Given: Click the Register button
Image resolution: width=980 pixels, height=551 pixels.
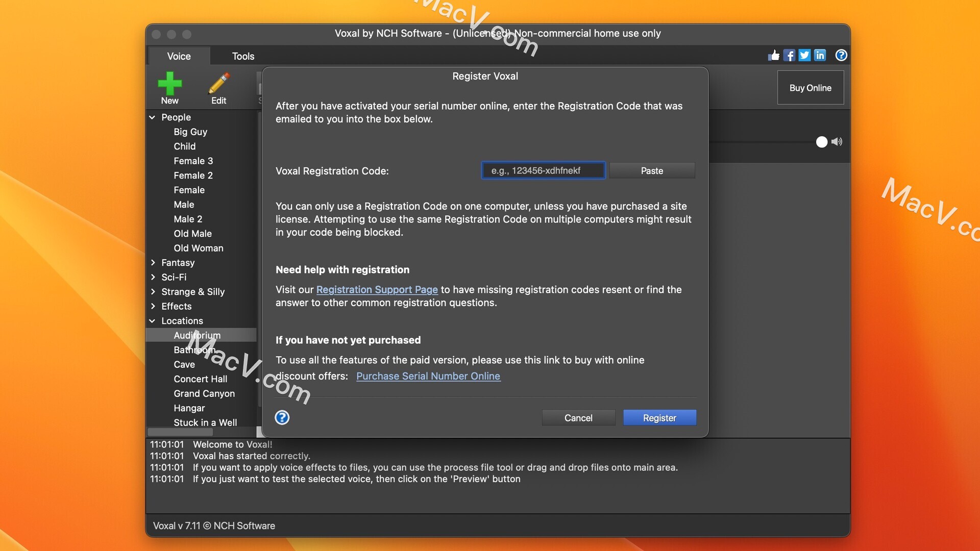Looking at the screenshot, I should pos(659,418).
